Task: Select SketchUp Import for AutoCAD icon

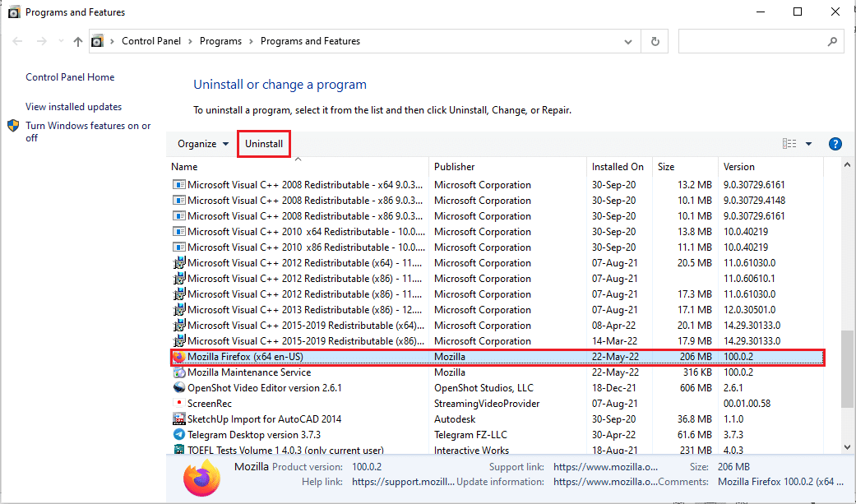Action: tap(178, 418)
